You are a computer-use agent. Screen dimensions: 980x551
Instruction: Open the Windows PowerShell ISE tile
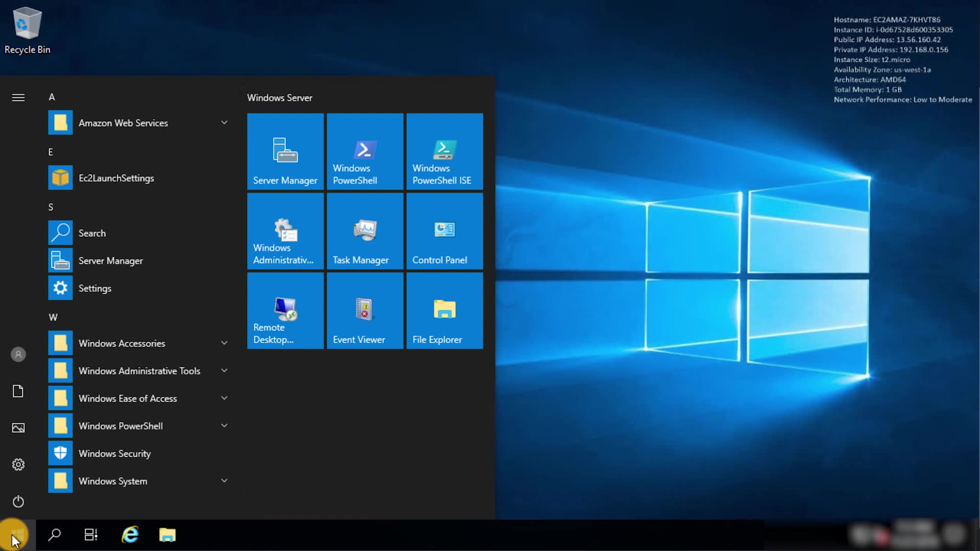tap(445, 152)
